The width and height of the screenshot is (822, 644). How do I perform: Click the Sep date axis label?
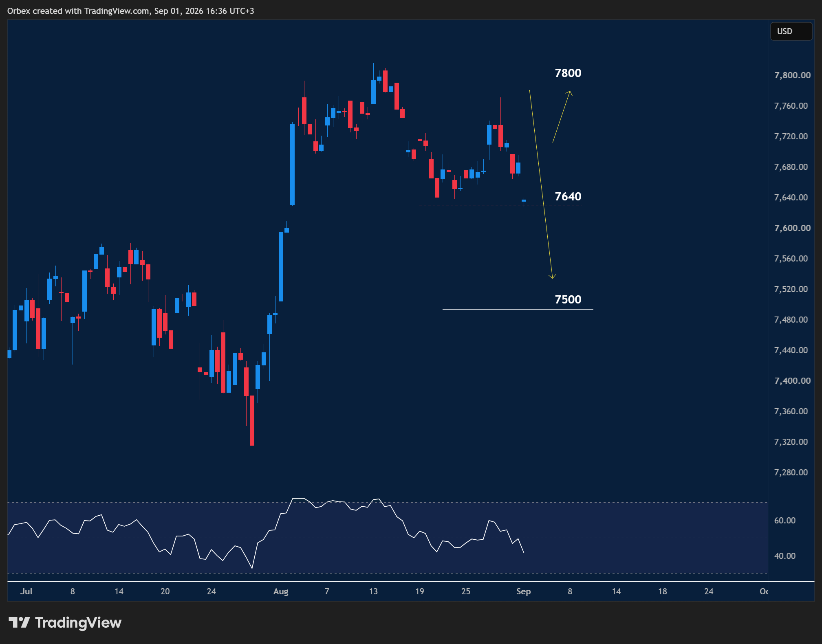[523, 591]
